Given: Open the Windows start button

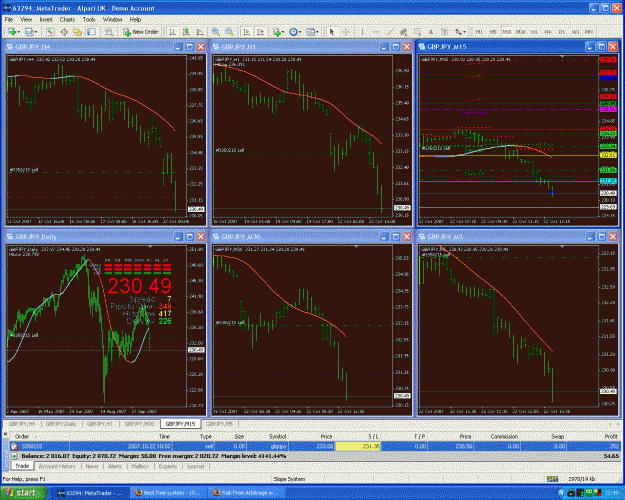Looking at the screenshot, I should click(23, 493).
